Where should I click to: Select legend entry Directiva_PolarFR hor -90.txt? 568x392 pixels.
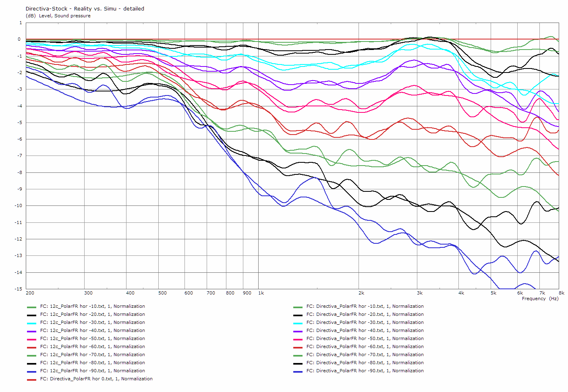tap(365, 371)
